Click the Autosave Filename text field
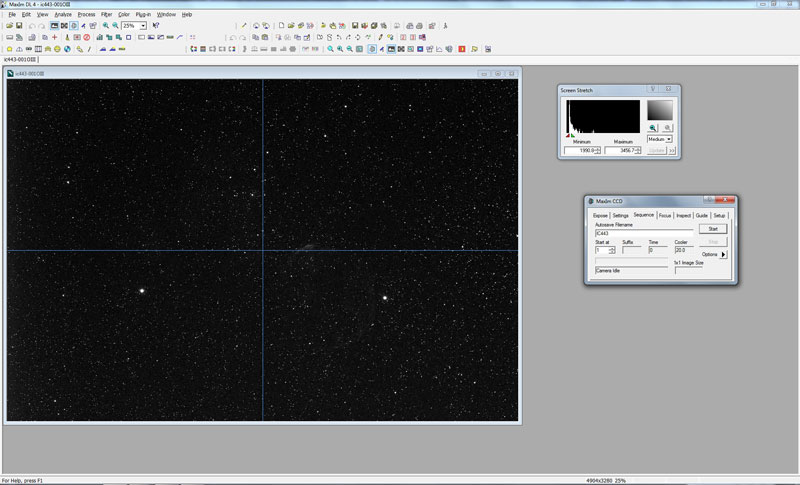Image resolution: width=800 pixels, height=485 pixels. (642, 234)
